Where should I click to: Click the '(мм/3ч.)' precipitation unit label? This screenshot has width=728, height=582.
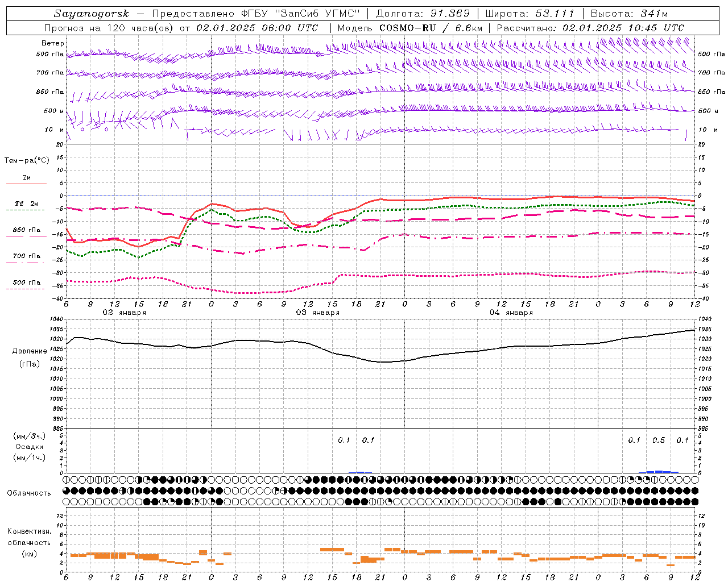pyautogui.click(x=30, y=436)
